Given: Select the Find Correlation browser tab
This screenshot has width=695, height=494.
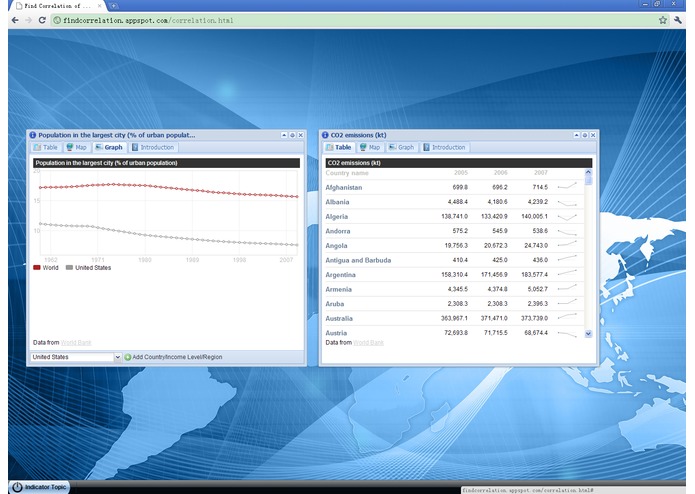Looking at the screenshot, I should click(58, 6).
